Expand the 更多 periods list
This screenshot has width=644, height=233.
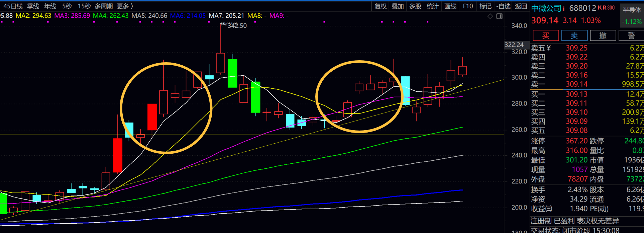coord(125,6)
